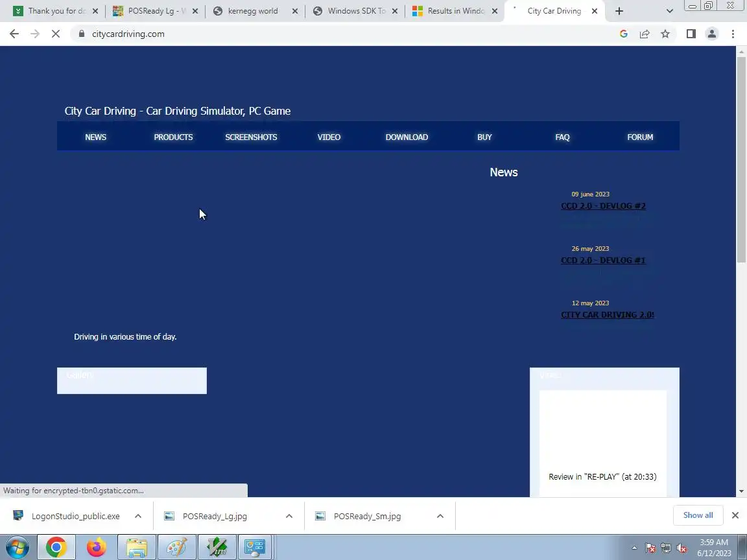Open CITY CAR DRIVING 2.0! news link

(608, 315)
